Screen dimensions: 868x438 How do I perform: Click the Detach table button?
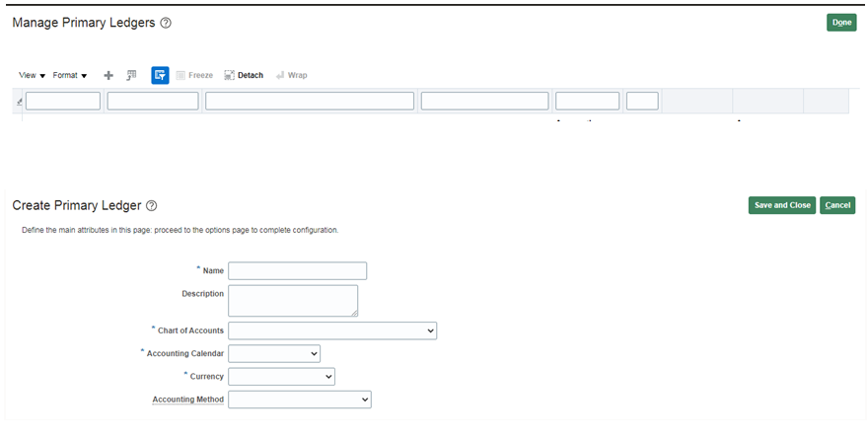244,75
